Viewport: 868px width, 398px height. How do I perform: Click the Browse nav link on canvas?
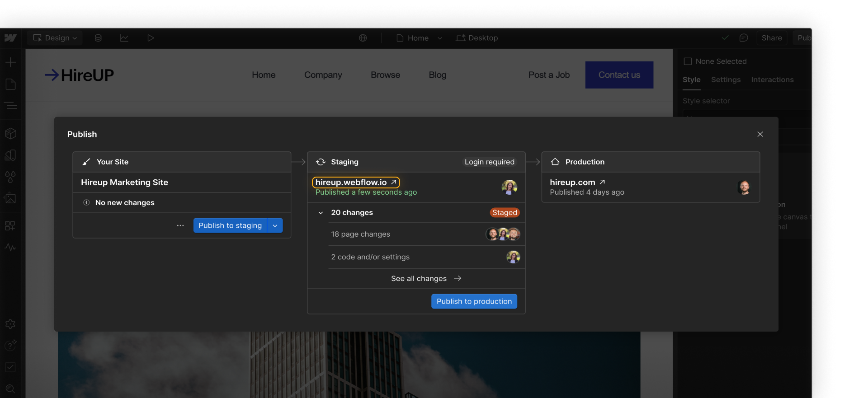(x=385, y=75)
